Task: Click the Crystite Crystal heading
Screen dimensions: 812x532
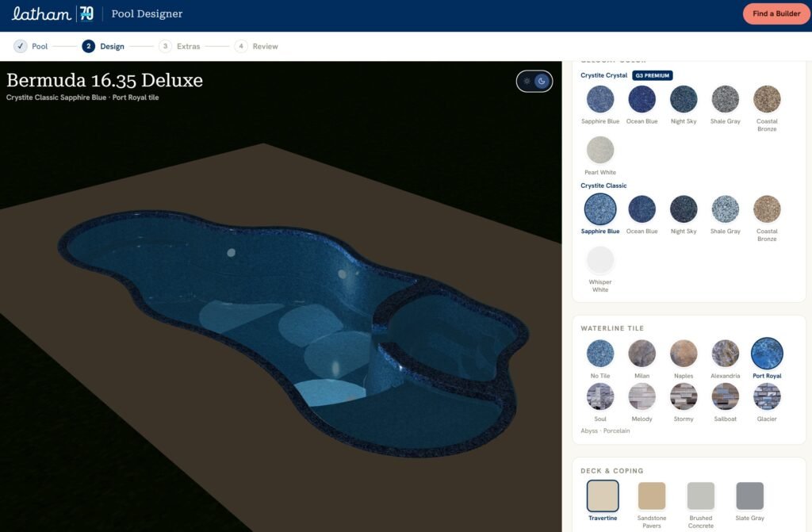Action: pyautogui.click(x=603, y=75)
